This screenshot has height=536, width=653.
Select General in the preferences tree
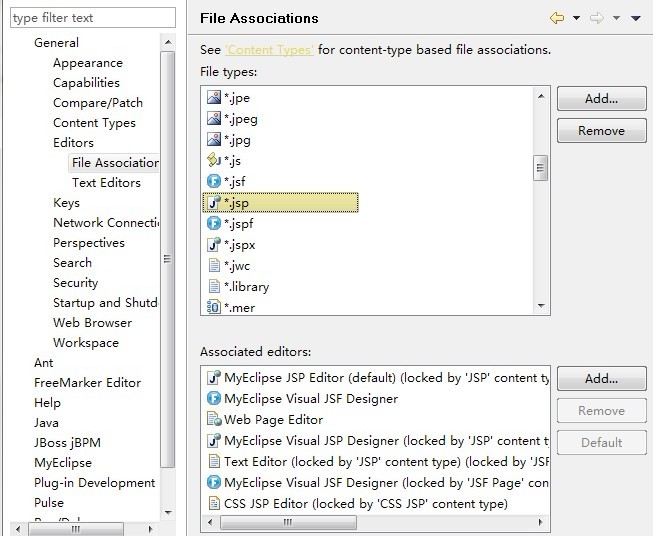[x=56, y=42]
